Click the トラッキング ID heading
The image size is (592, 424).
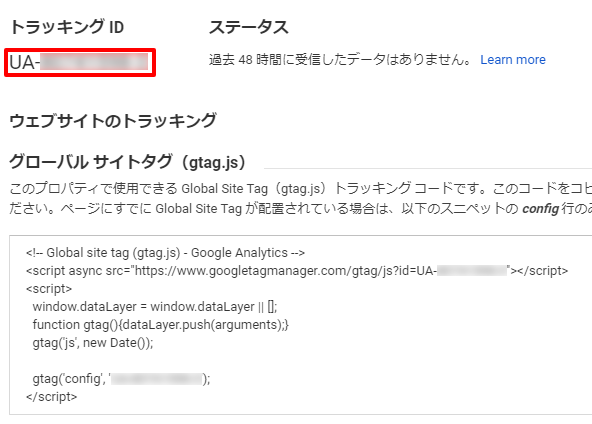(x=67, y=27)
